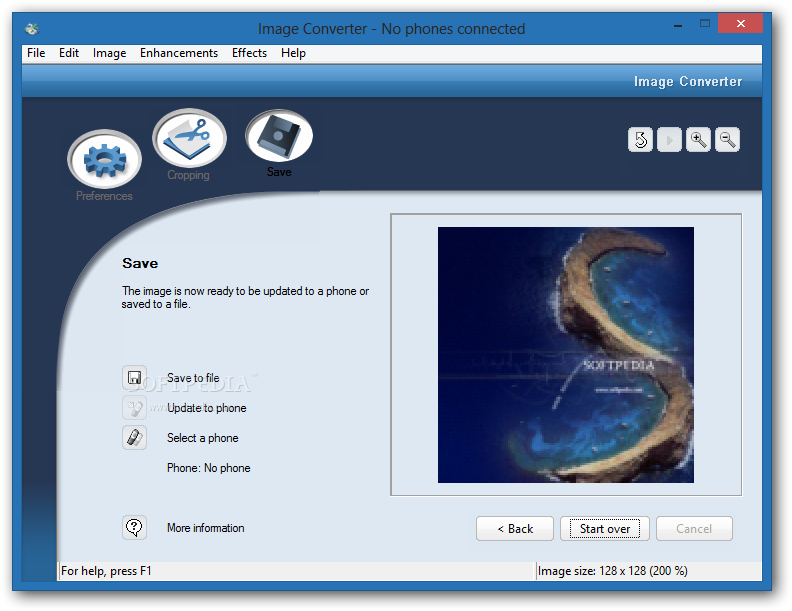Click the Update to phone icon

click(134, 408)
